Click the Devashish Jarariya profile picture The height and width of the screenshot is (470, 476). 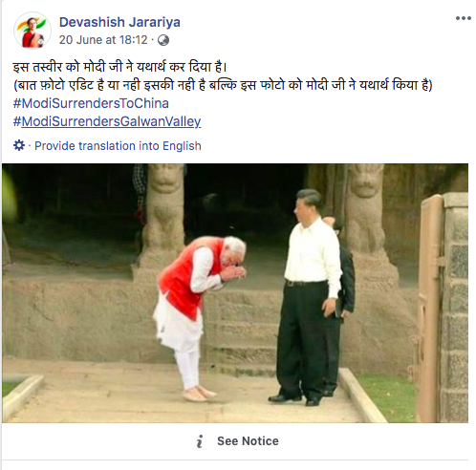32,31
